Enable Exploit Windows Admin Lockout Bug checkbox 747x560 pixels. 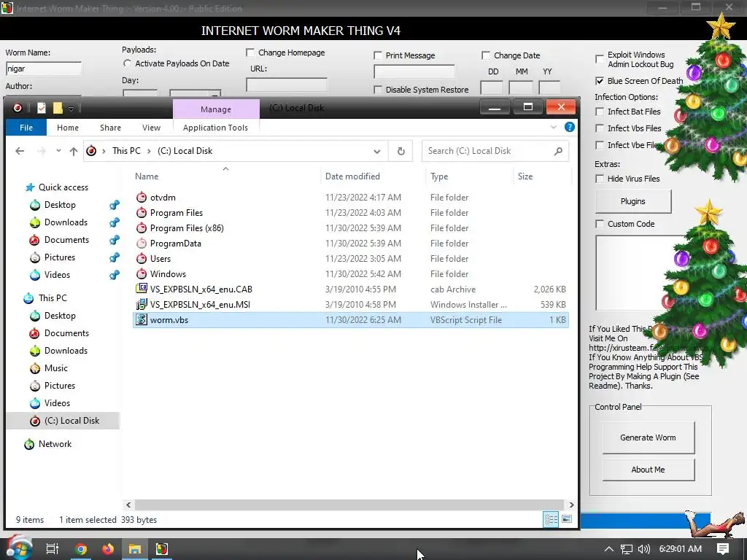tap(600, 59)
